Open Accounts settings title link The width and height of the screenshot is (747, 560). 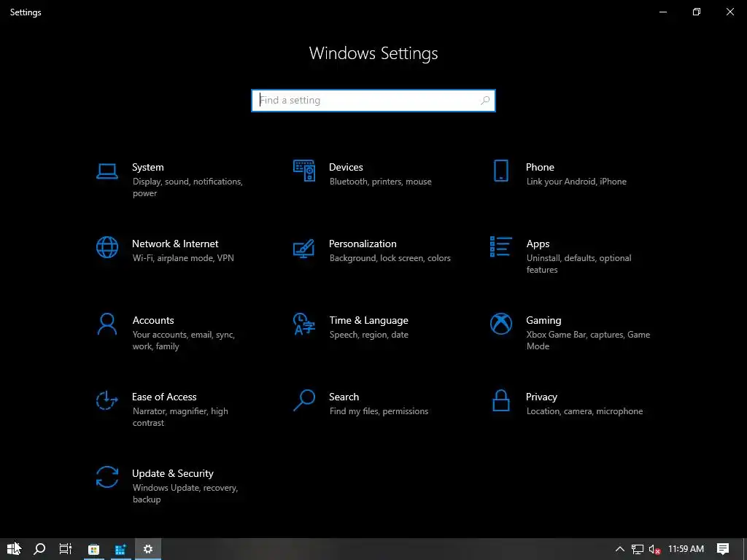coord(153,321)
